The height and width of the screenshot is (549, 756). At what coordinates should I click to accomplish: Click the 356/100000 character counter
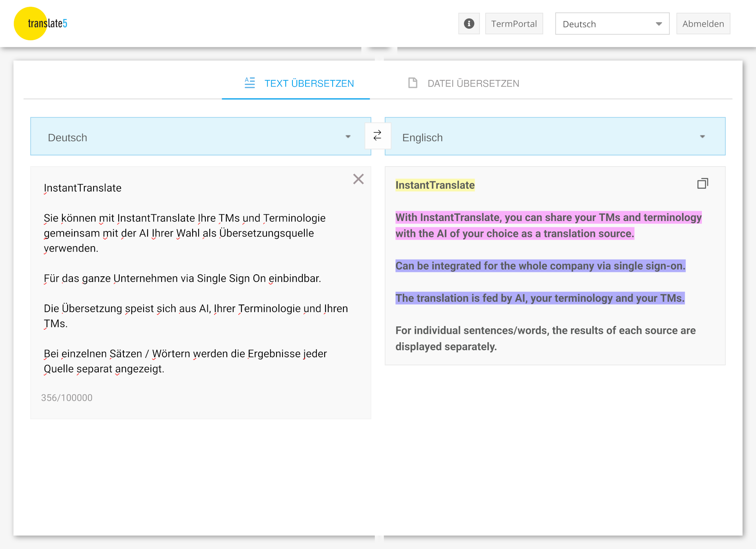click(67, 398)
